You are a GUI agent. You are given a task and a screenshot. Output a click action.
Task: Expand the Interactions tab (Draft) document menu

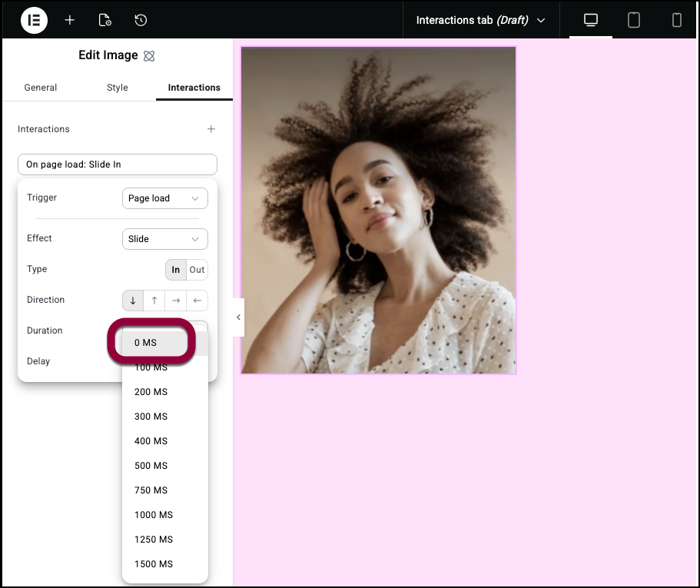tap(480, 20)
